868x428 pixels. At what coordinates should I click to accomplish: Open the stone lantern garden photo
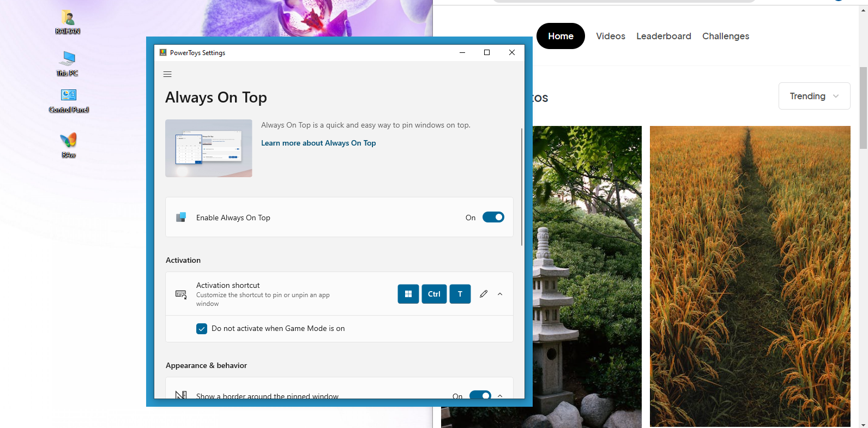(587, 276)
